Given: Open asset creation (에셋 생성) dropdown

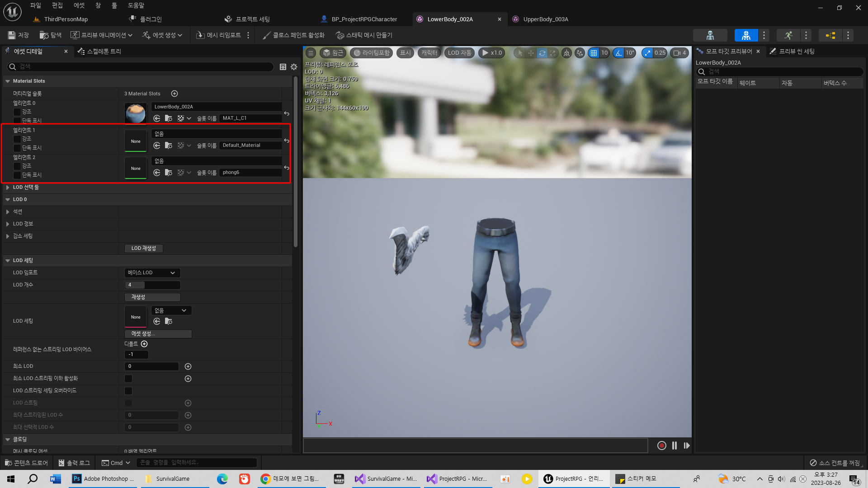Looking at the screenshot, I should click(x=162, y=35).
